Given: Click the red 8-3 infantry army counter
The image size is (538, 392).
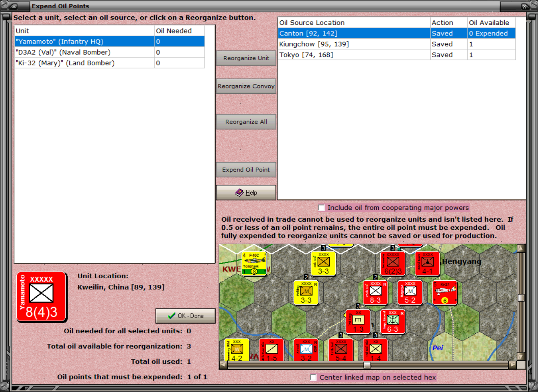Looking at the screenshot, I should [x=375, y=293].
